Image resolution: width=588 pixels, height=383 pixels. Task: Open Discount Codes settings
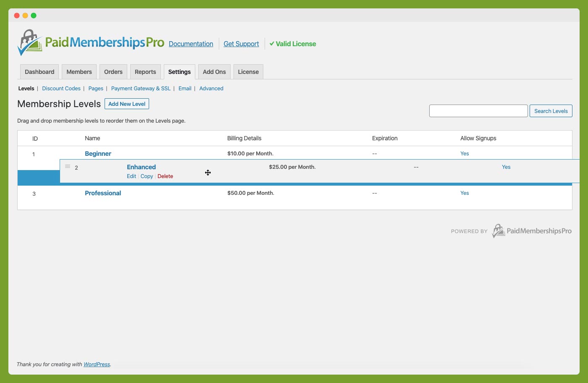pyautogui.click(x=61, y=89)
